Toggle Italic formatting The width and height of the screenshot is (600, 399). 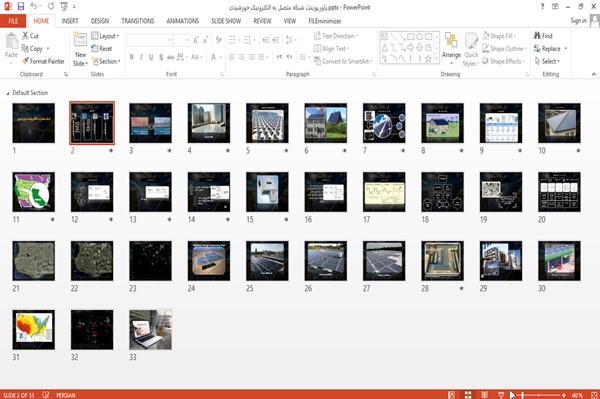tap(141, 57)
